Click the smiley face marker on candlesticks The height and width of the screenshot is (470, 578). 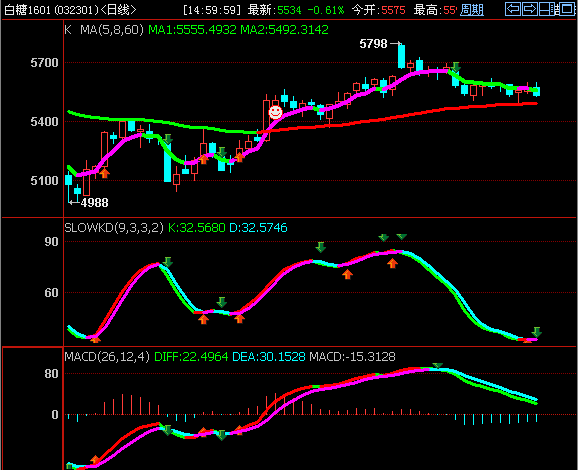pos(275,112)
